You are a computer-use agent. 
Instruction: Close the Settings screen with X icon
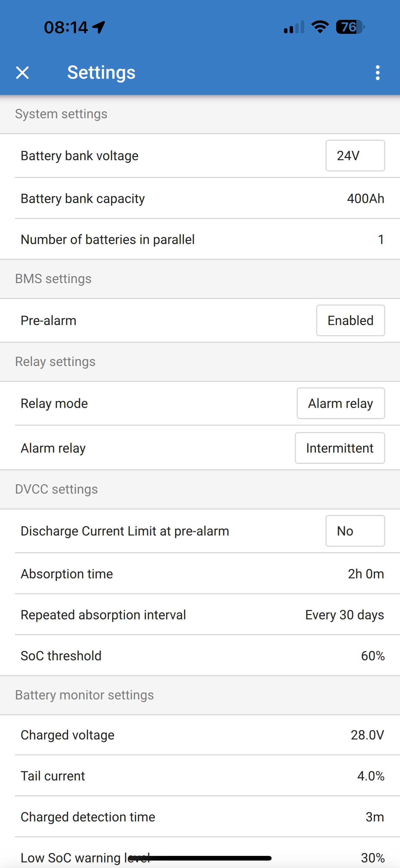(x=22, y=73)
